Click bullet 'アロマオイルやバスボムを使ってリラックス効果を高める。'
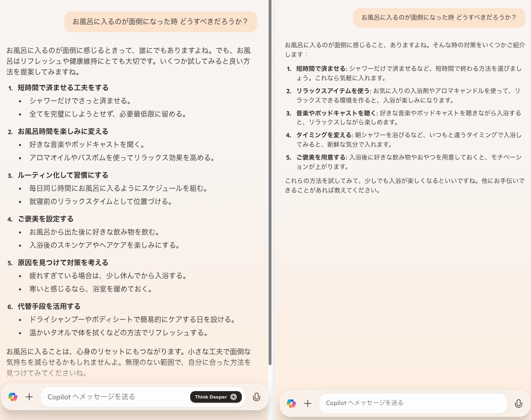531x420 pixels. 122,158
